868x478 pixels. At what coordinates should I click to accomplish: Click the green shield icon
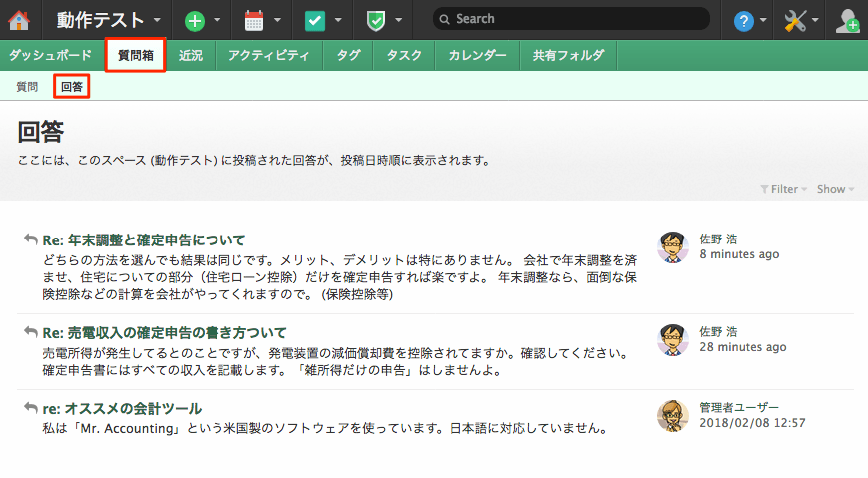375,20
